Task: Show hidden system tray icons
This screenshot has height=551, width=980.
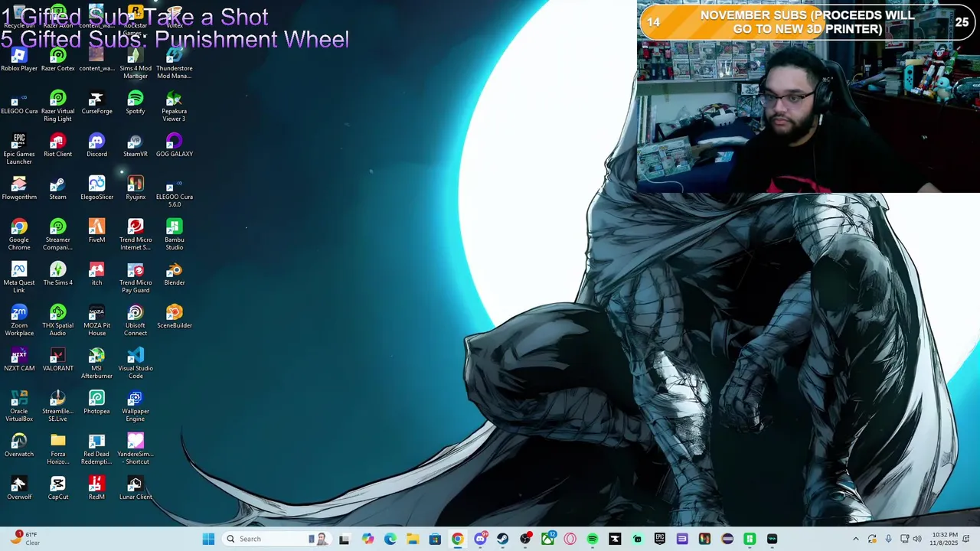Action: pyautogui.click(x=856, y=539)
